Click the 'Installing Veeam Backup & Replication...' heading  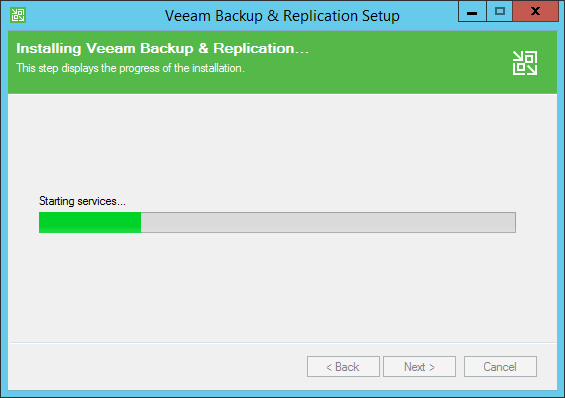(163, 49)
